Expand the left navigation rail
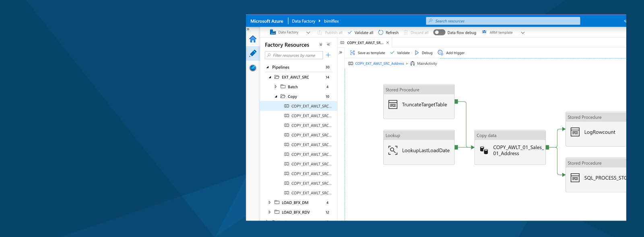644x237 pixels. tap(248, 29)
